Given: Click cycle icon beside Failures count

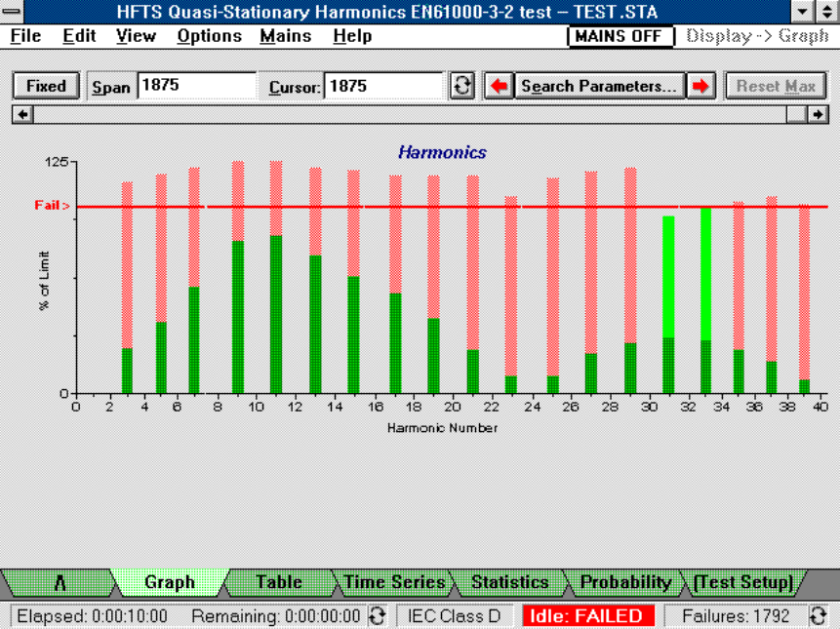Looking at the screenshot, I should pos(820,616).
